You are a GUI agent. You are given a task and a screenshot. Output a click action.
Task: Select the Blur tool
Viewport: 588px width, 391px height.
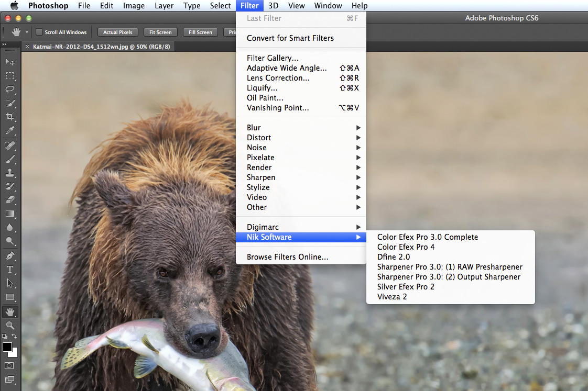10,227
